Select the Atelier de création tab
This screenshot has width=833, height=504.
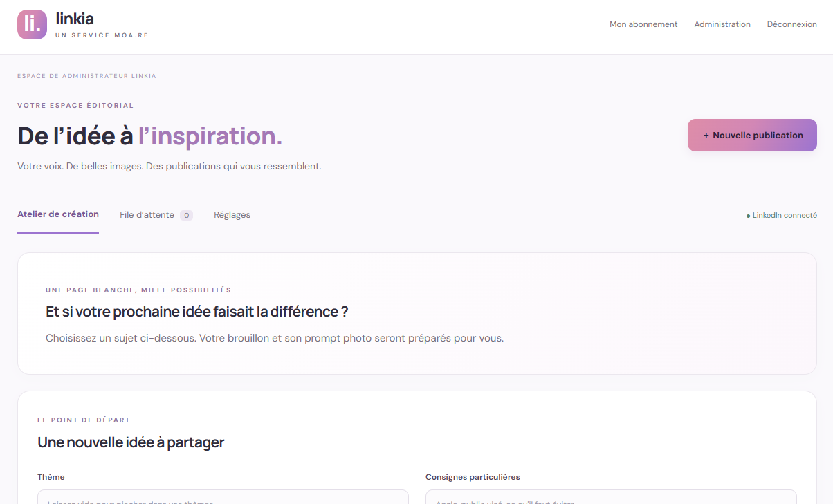pyautogui.click(x=58, y=214)
